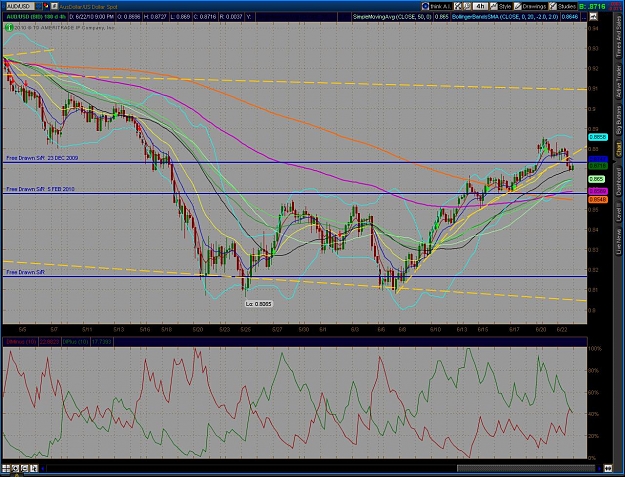
Task: Open the Level II side tab
Action: [619, 212]
